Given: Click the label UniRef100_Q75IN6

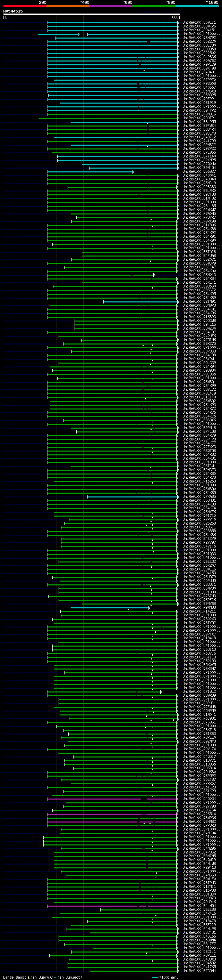Looking at the screenshot, I should pos(199,340).
